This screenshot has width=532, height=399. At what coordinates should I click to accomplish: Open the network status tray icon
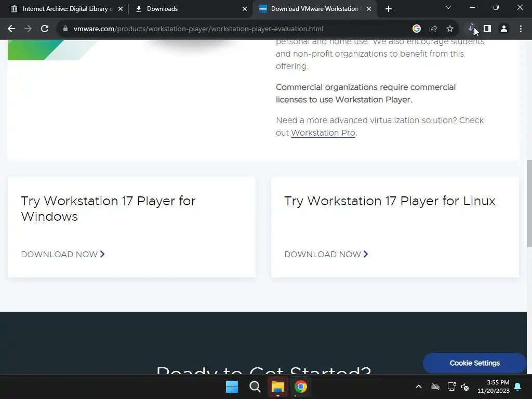(451, 387)
